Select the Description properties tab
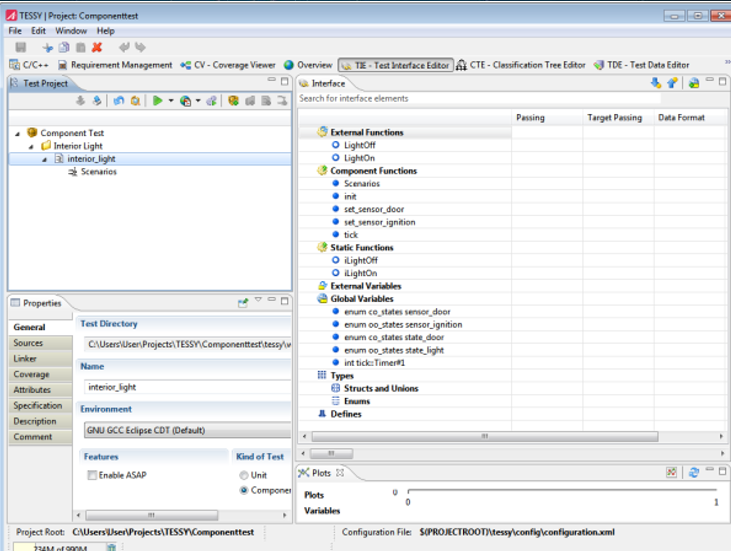 pos(40,421)
